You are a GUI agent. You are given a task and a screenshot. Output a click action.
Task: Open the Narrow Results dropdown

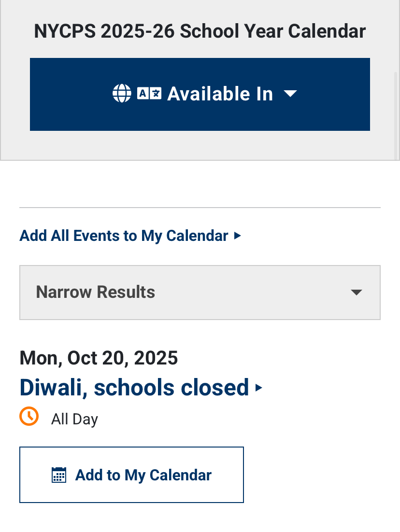[200, 292]
